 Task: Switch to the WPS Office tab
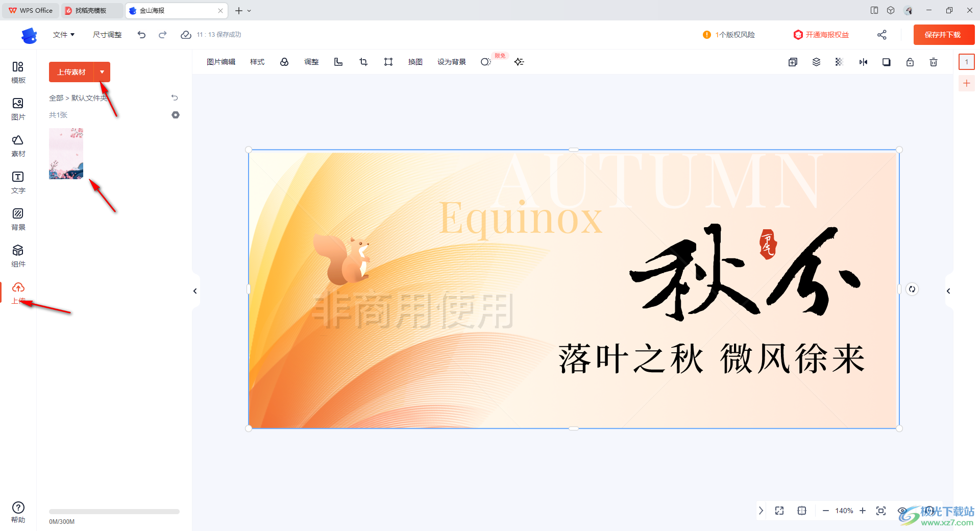pyautogui.click(x=31, y=10)
